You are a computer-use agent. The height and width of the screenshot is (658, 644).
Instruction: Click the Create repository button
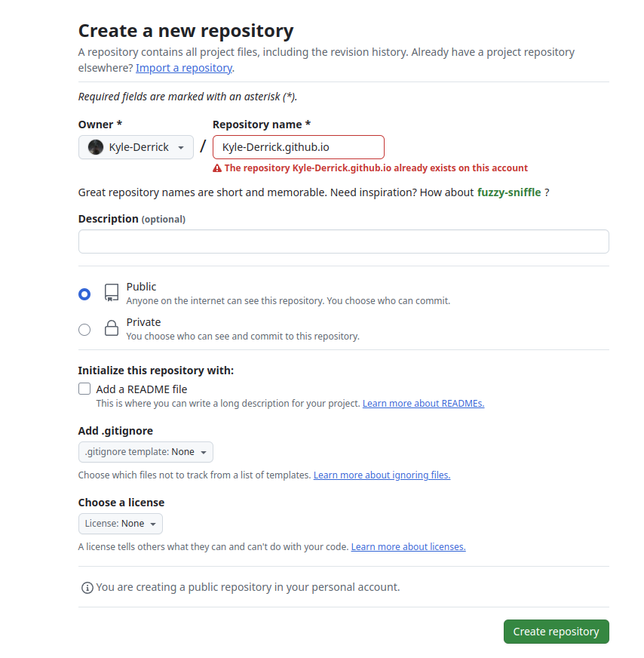[x=556, y=632]
